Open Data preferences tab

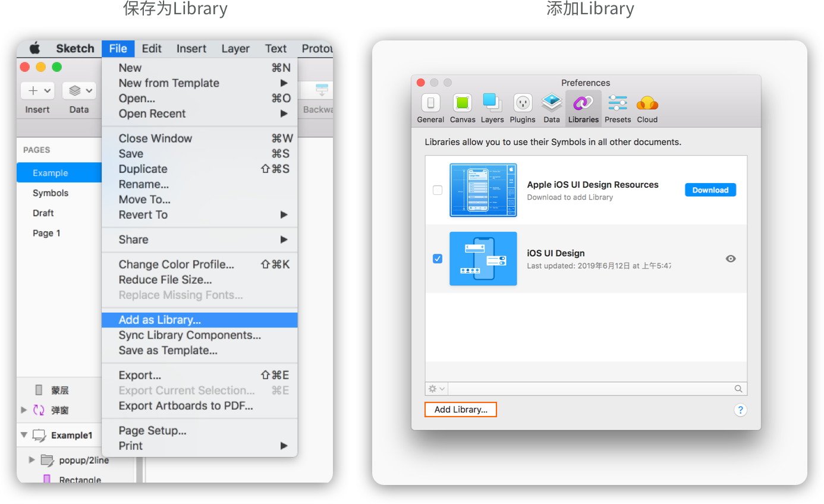[552, 108]
